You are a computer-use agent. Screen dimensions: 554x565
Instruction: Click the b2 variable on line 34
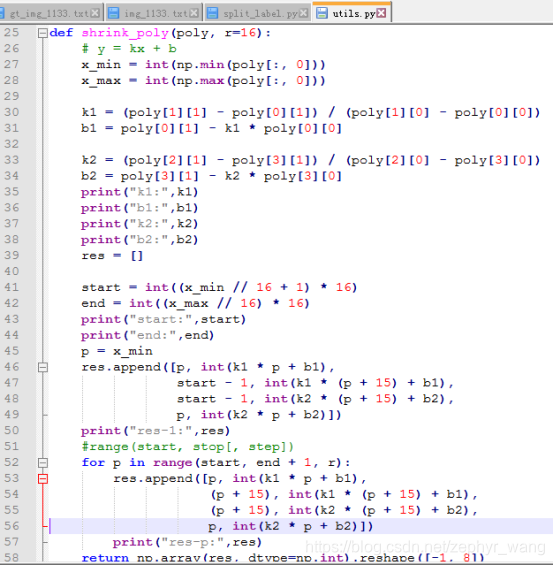tap(89, 176)
